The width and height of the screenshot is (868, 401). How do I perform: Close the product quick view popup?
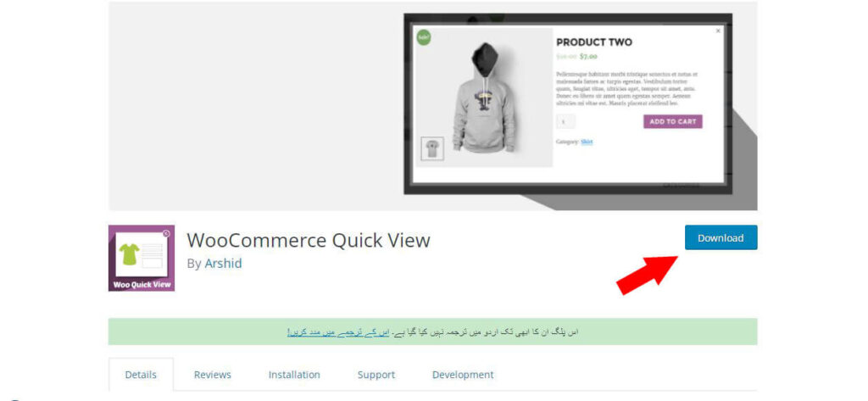(718, 31)
